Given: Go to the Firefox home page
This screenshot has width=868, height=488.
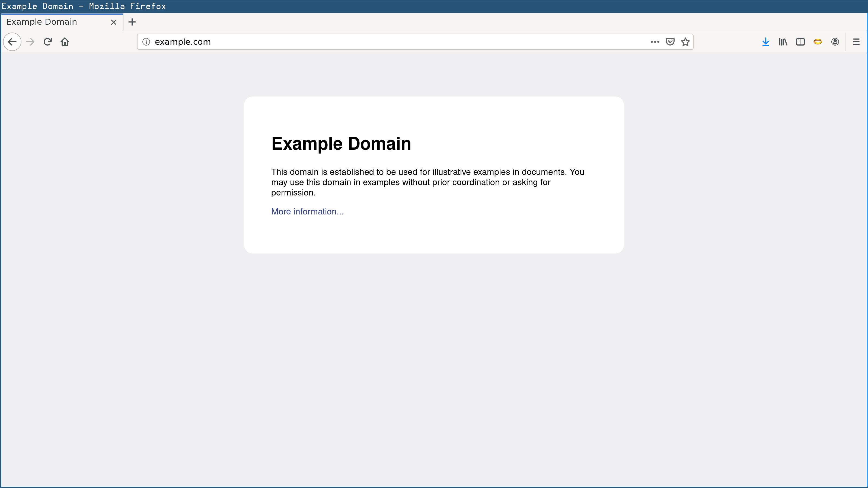Looking at the screenshot, I should coord(65,42).
